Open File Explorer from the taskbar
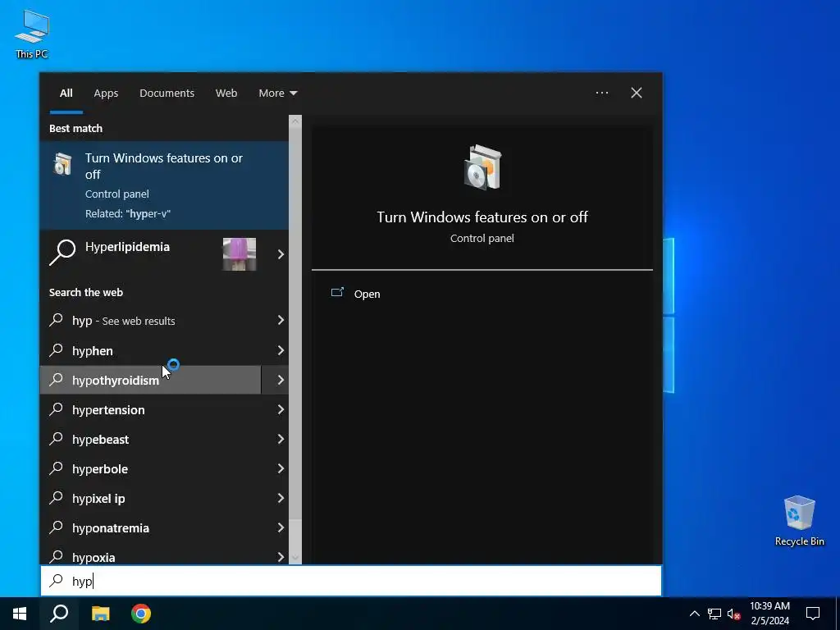840x630 pixels. (x=100, y=614)
